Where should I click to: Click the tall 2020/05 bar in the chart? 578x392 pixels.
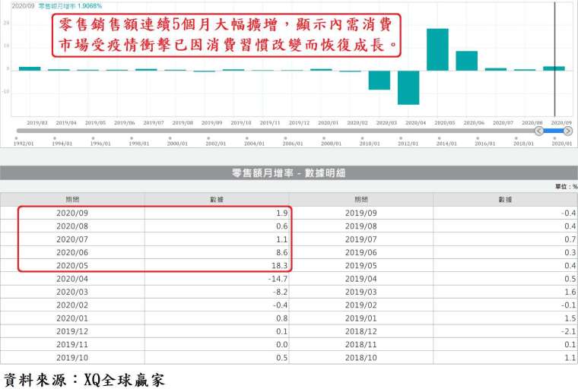click(437, 49)
